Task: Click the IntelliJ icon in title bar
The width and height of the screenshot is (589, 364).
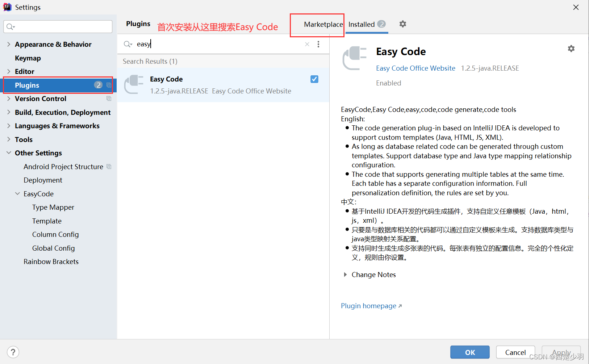Action: click(x=7, y=7)
